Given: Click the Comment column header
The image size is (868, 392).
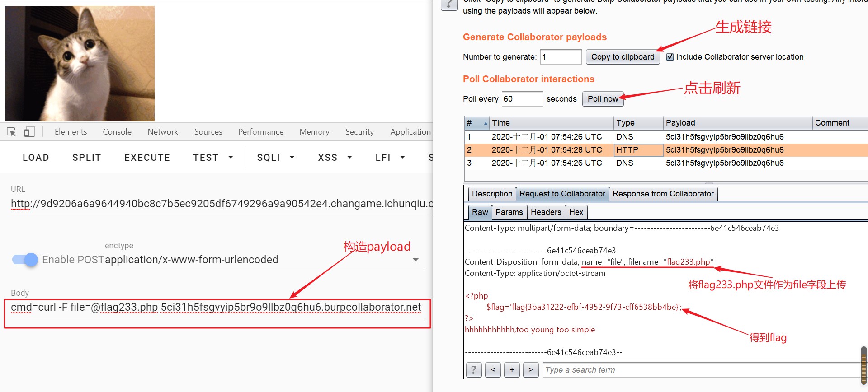Looking at the screenshot, I should click(x=840, y=123).
